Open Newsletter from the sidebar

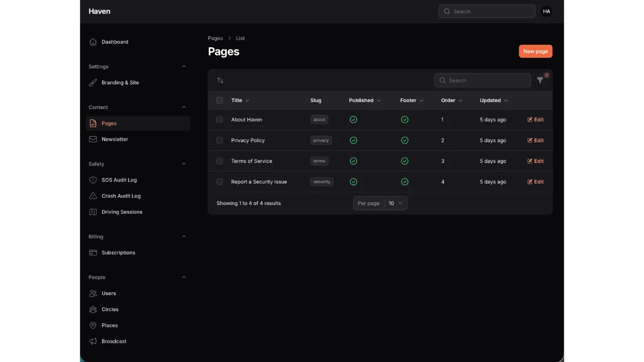pos(138,139)
